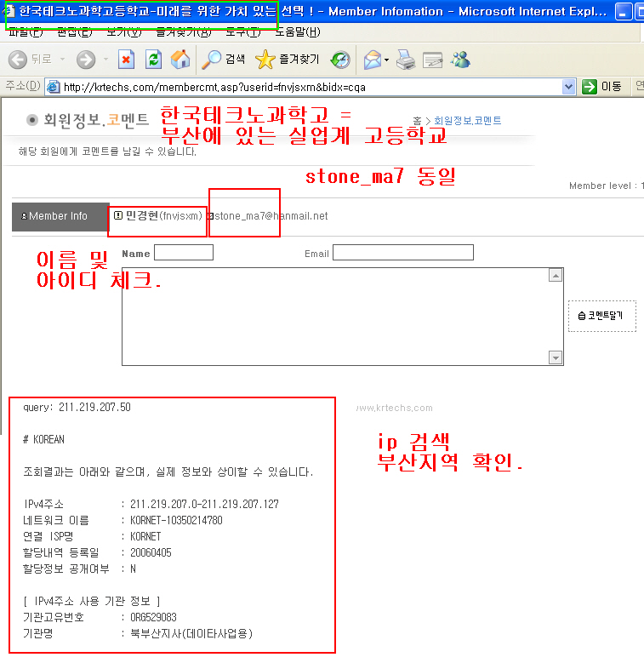The height and width of the screenshot is (663, 644).
Task: Open the Messenger people icon
Action: 460,60
